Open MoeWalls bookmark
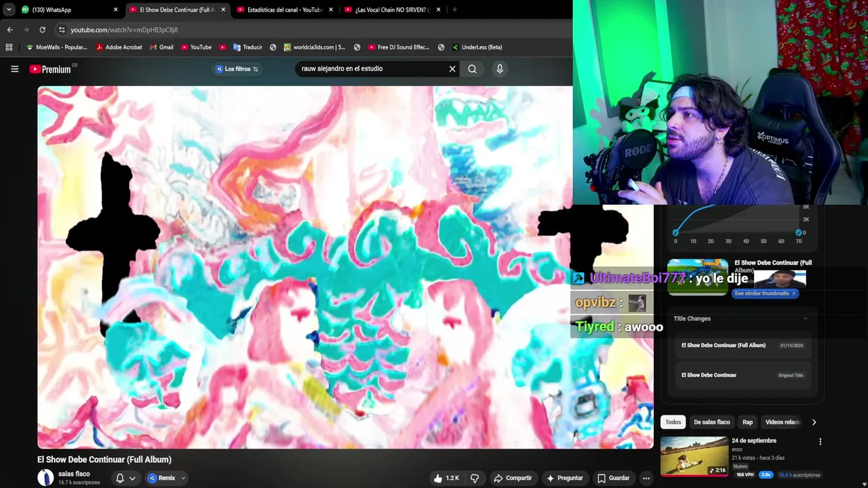 (56, 47)
